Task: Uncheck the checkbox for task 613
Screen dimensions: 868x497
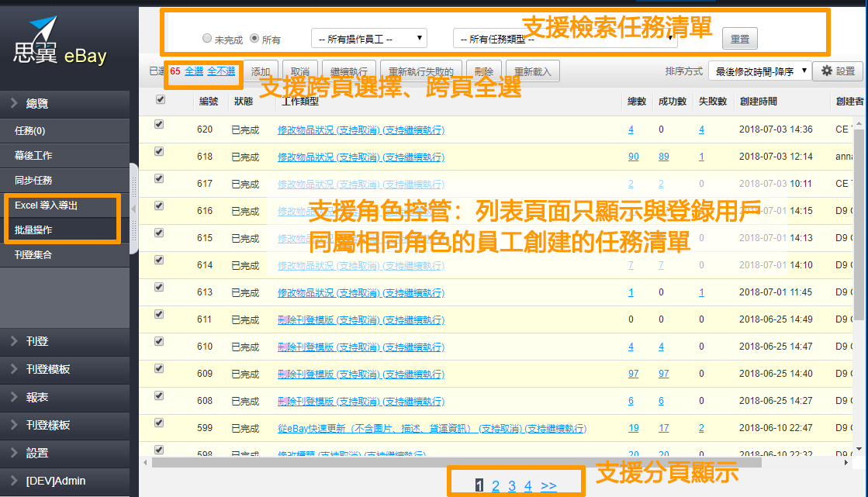Action: 159,287
